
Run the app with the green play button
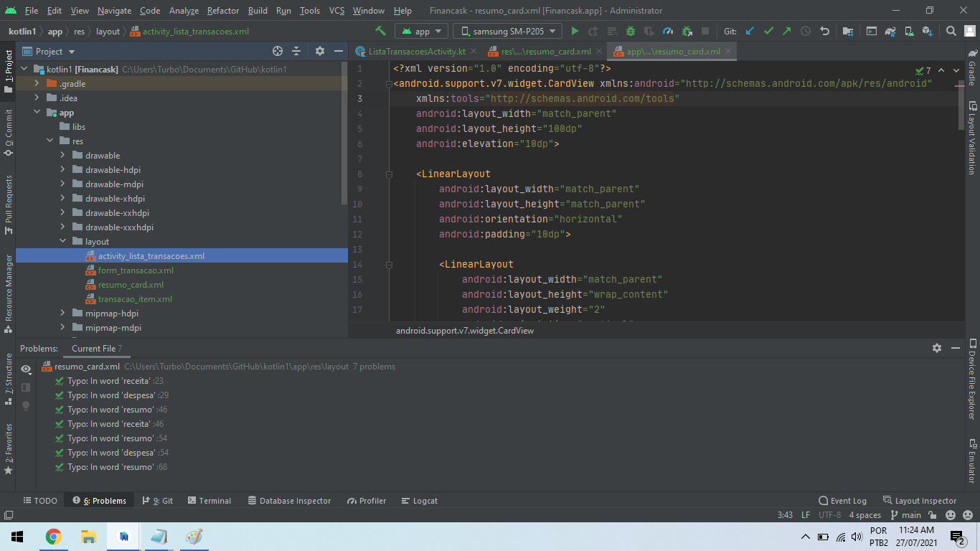point(575,31)
